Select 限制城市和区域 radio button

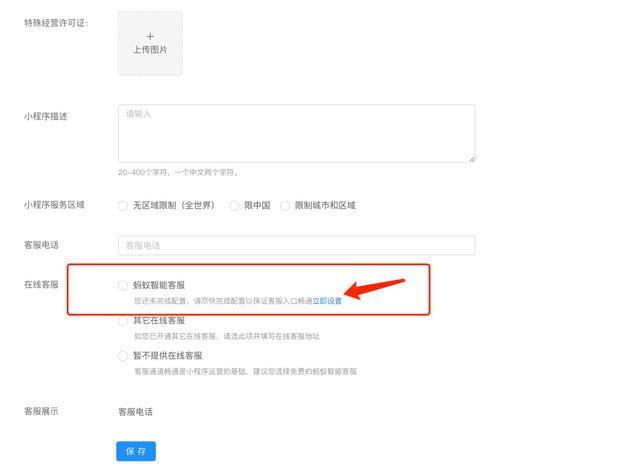(x=285, y=206)
